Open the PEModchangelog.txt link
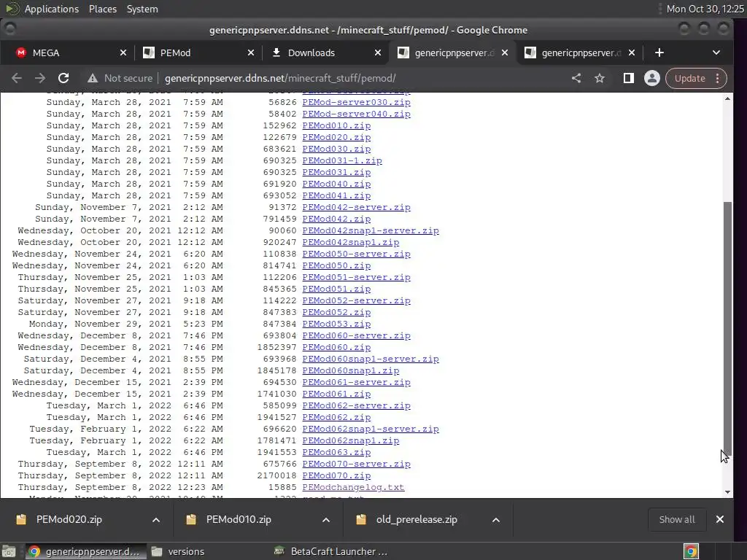 pyautogui.click(x=353, y=487)
